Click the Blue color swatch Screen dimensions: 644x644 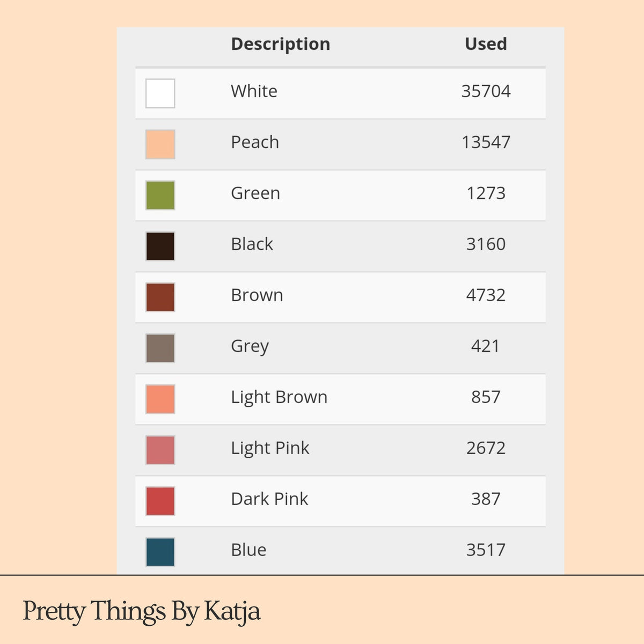tap(160, 552)
